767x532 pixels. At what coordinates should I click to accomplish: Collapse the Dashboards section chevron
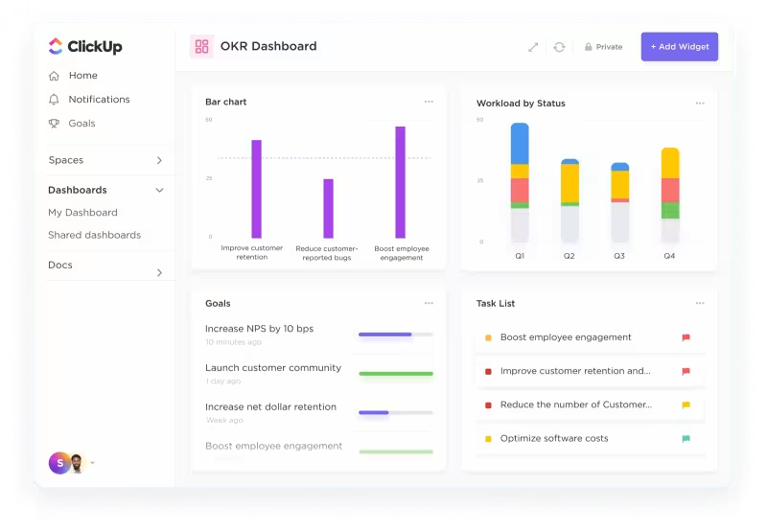click(159, 190)
